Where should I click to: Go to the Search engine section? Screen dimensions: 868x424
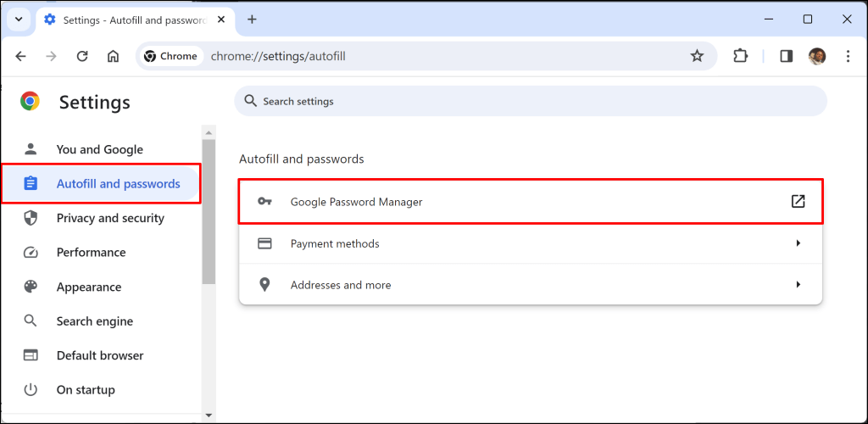[x=94, y=321]
